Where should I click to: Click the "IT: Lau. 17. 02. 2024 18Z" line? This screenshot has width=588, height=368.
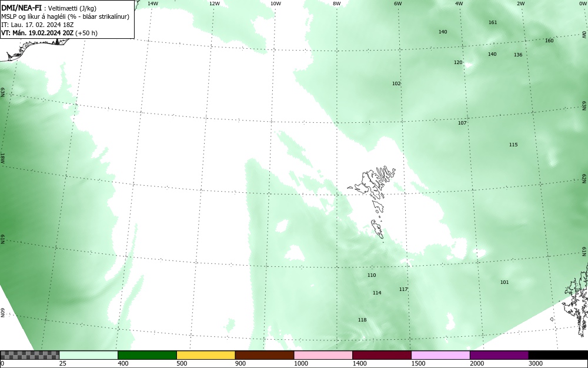coord(38,25)
